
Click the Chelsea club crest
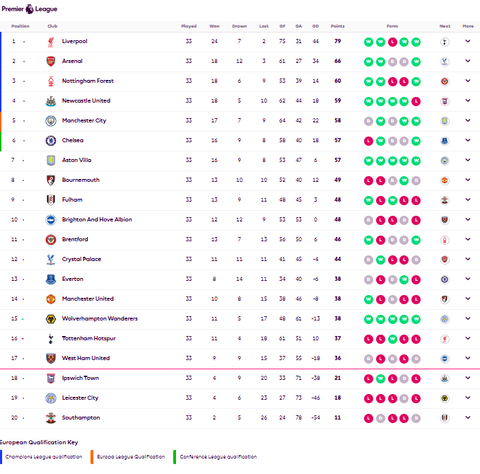(51, 141)
